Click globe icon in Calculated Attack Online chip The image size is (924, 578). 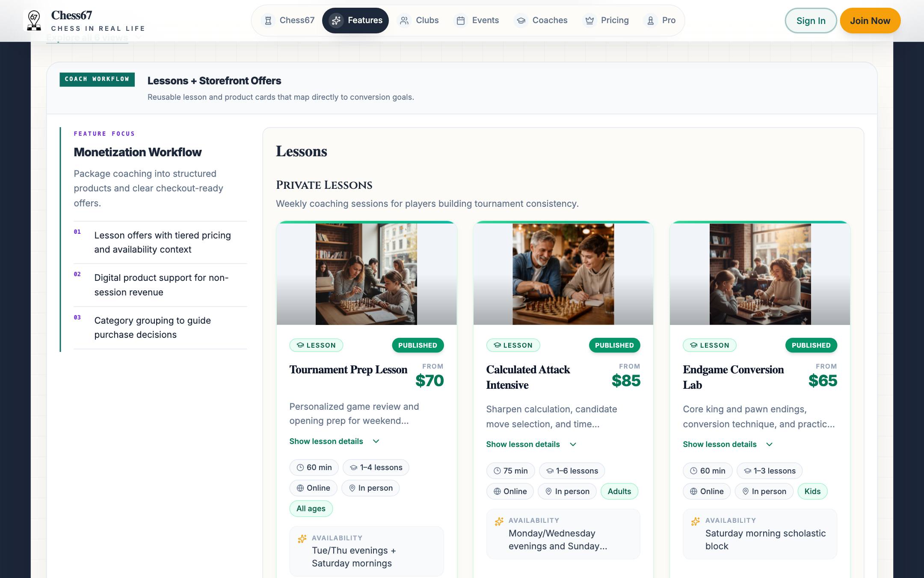497,492
